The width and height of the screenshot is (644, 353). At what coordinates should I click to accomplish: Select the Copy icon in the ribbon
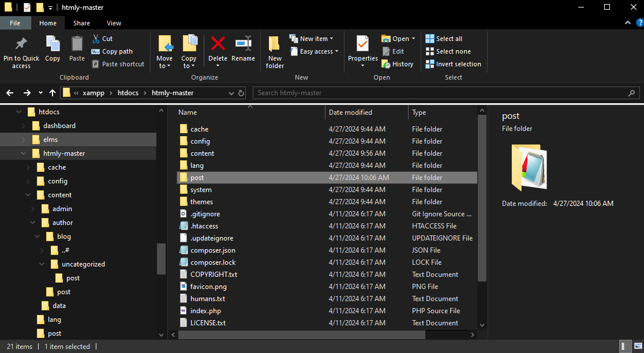[x=53, y=51]
